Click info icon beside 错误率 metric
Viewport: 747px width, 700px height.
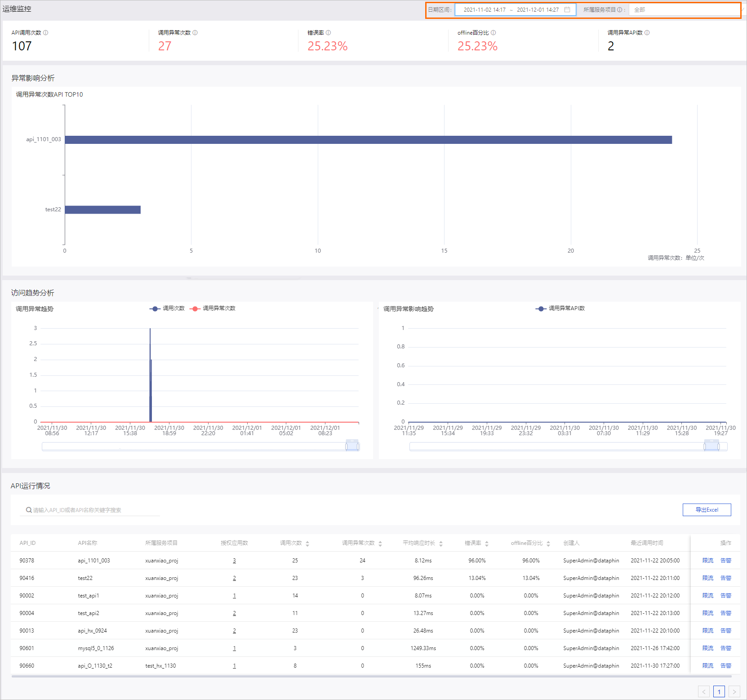[x=329, y=33]
